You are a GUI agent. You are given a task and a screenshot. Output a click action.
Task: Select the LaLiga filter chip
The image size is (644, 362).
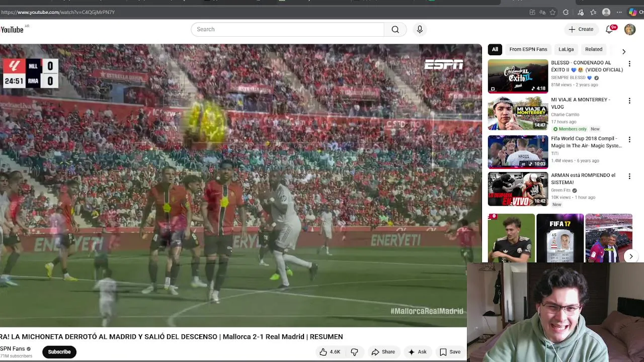(x=566, y=49)
